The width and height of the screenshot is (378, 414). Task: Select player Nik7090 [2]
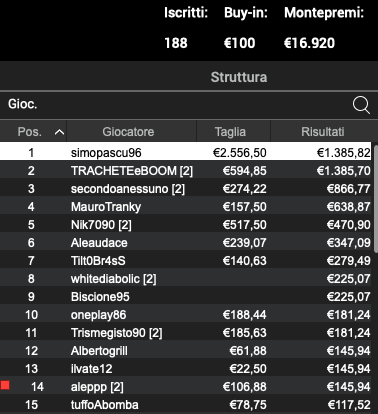185,225
